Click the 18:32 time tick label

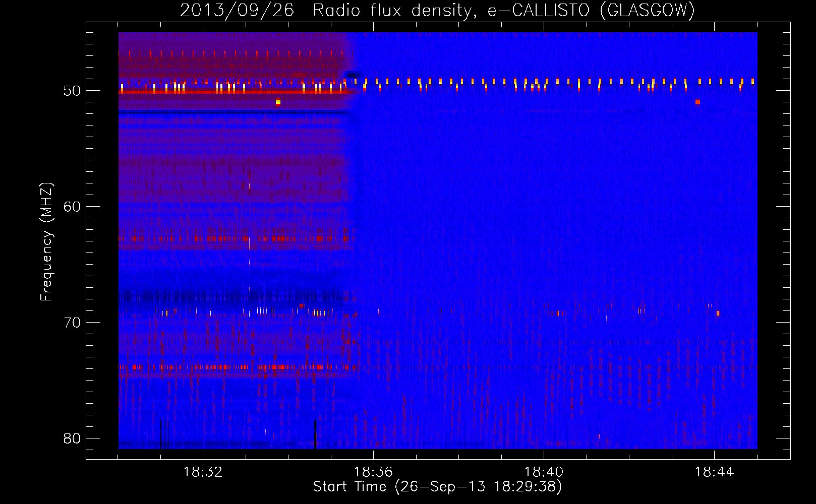pyautogui.click(x=203, y=472)
